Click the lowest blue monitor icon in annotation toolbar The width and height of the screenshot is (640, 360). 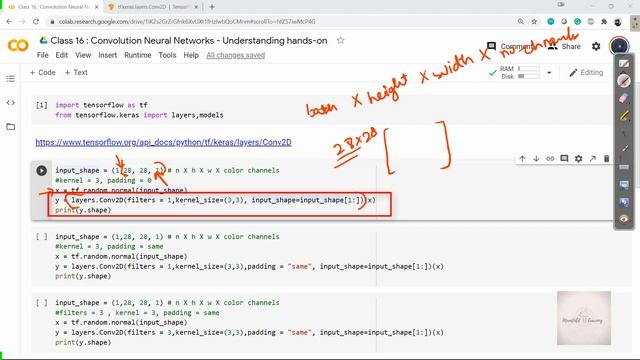coord(624,202)
